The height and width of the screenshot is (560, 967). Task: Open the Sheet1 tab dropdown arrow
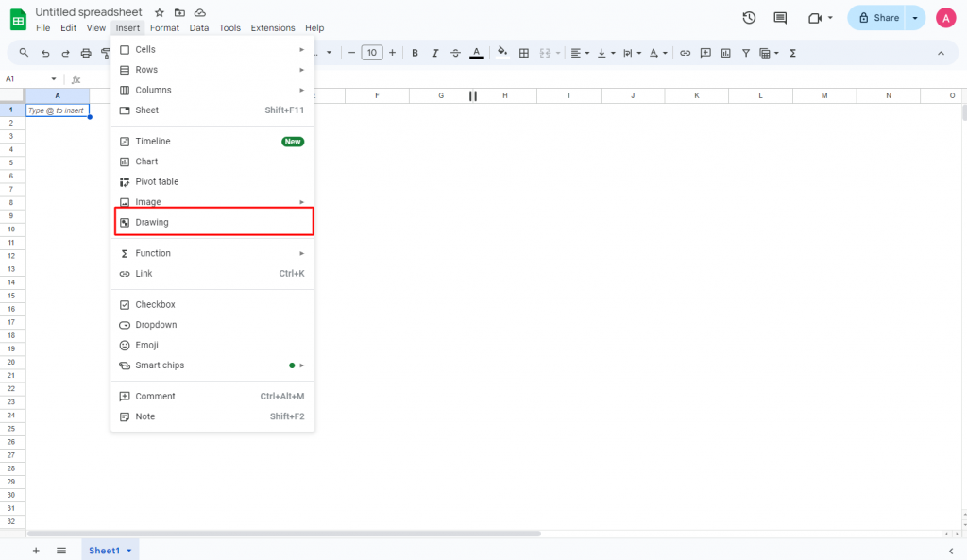pos(128,551)
